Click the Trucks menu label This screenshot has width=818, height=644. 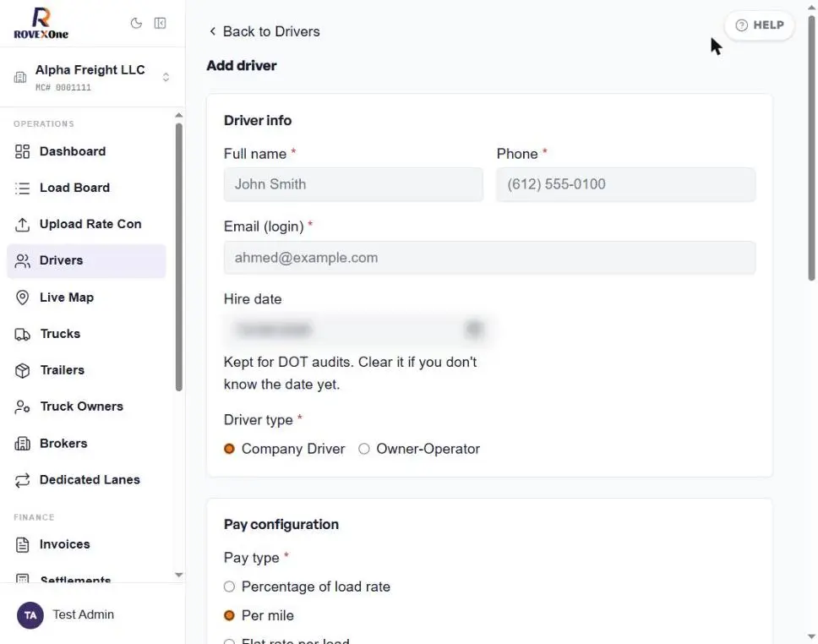[61, 334]
